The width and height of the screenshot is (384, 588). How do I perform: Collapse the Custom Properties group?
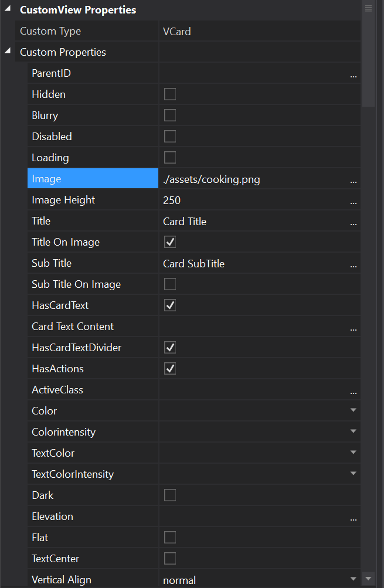pyautogui.click(x=8, y=52)
